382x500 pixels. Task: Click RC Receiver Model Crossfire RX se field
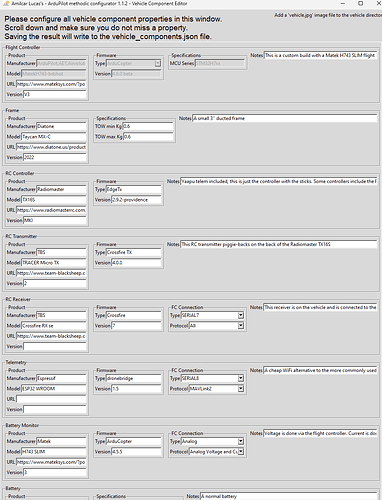54,326
